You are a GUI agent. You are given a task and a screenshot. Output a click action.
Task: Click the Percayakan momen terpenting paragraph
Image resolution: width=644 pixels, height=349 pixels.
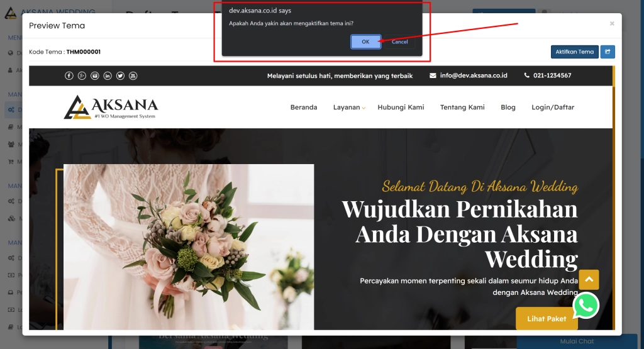pyautogui.click(x=469, y=287)
